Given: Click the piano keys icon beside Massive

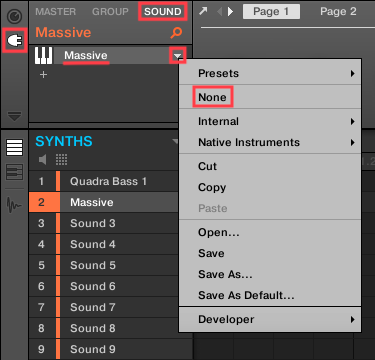Looking at the screenshot, I should 43,55.
